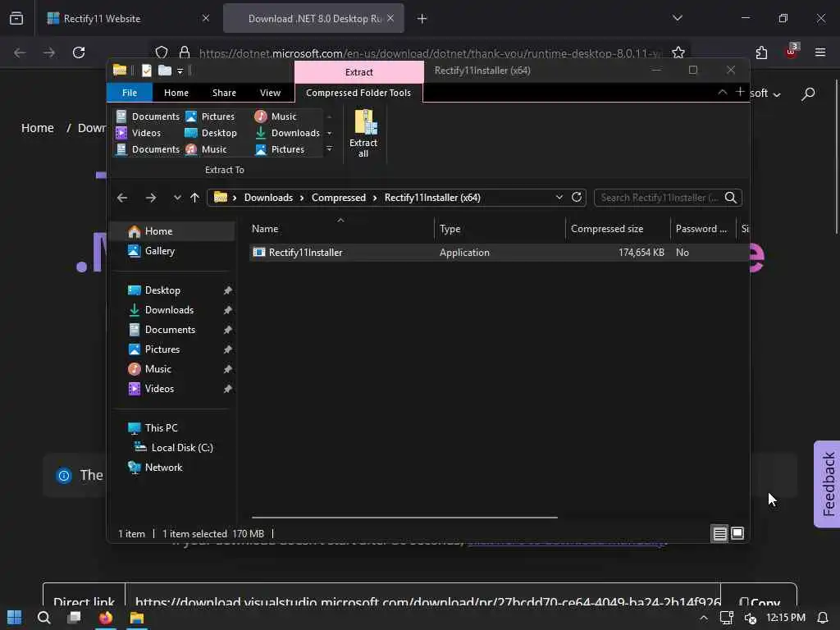The image size is (840, 630).
Task: Click the New folder quick access icon
Action: (165, 71)
